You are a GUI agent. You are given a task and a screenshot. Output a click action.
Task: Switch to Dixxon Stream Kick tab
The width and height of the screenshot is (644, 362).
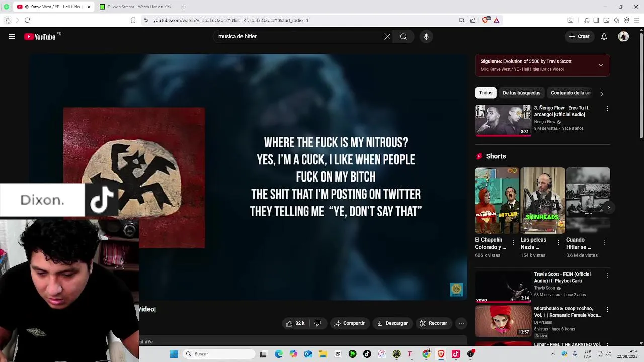point(136,7)
